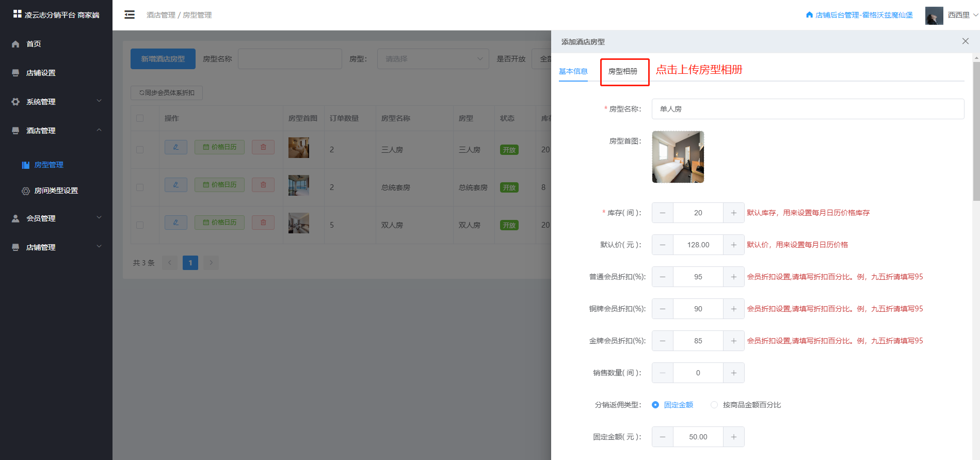Open the 房型 请选择 dropdown
980x460 pixels.
coord(433,59)
